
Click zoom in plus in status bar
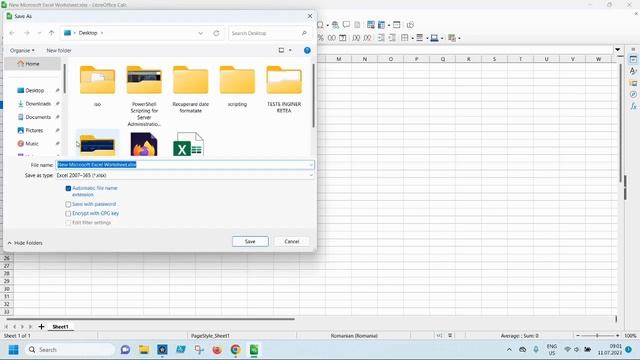click(618, 336)
